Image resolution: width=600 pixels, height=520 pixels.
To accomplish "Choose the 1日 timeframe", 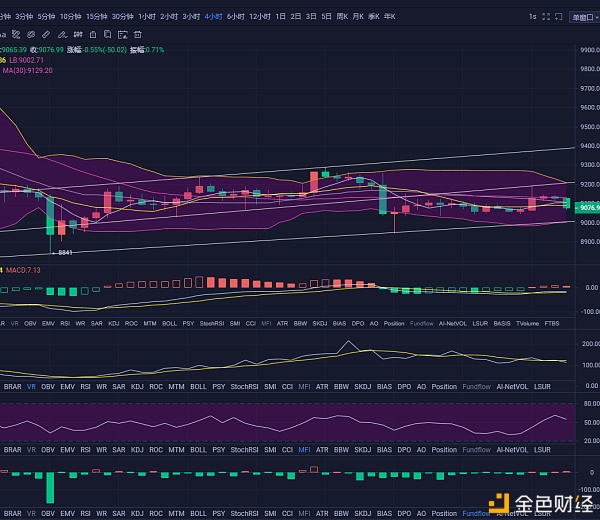I will click(280, 17).
